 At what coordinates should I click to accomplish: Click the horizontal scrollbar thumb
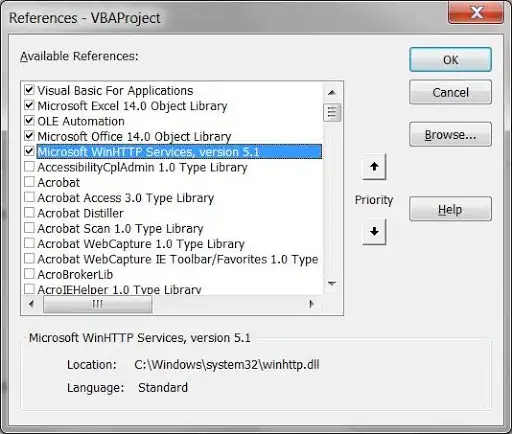click(x=98, y=304)
